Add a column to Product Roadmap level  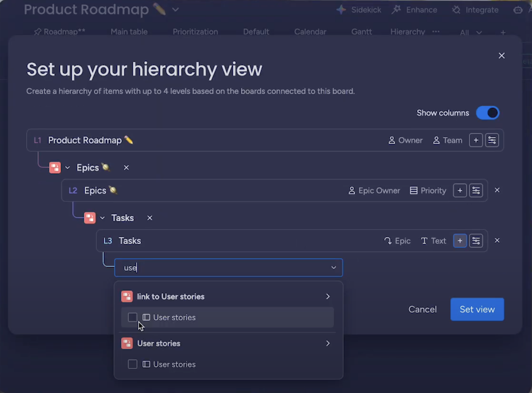[476, 140]
